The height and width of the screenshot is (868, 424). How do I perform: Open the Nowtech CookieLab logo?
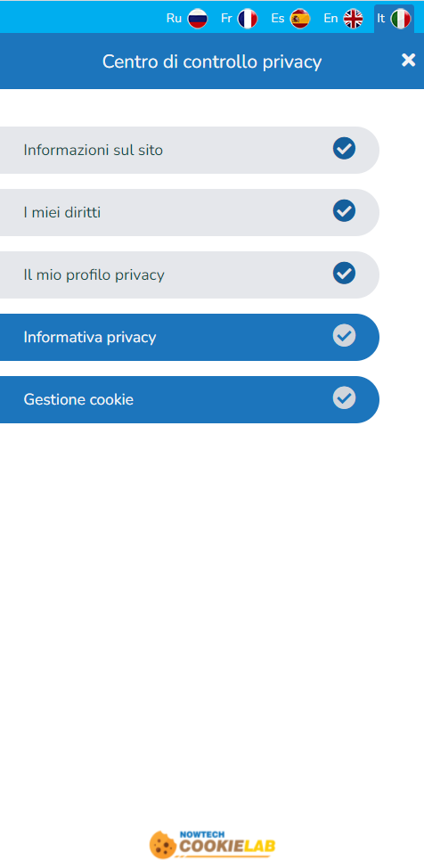pyautogui.click(x=212, y=844)
